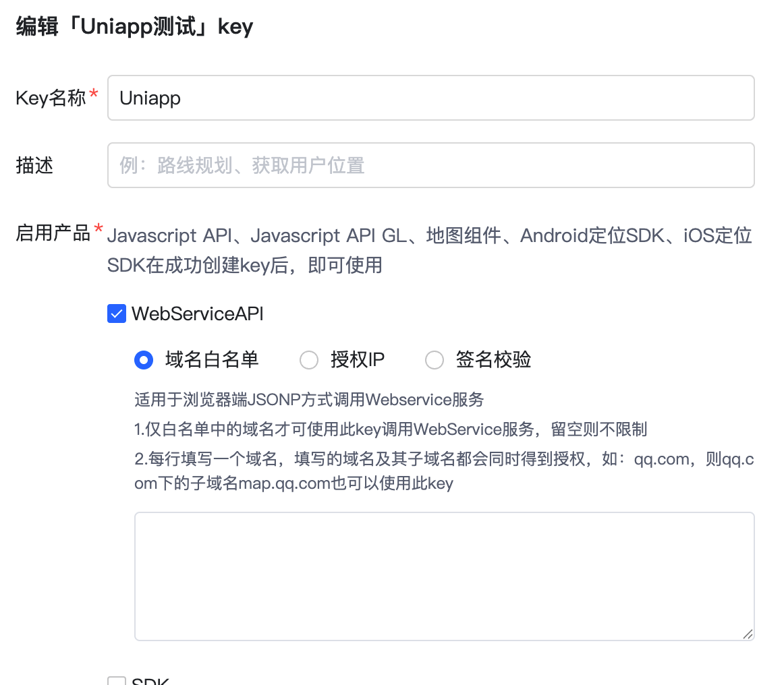
Task: Click the 描述 label
Action: pos(34,165)
